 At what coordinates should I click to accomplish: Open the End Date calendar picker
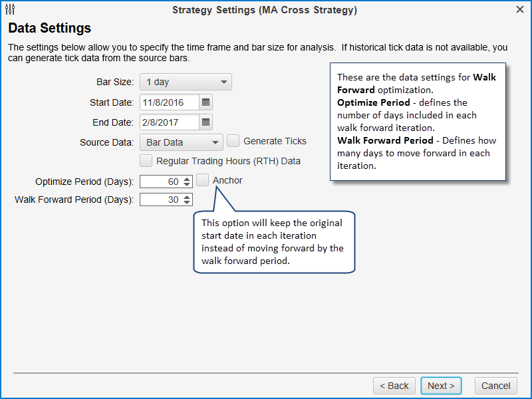[x=206, y=122]
